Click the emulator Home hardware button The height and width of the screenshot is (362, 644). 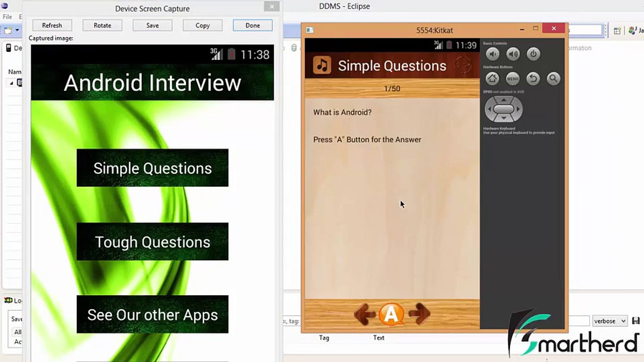[493, 78]
